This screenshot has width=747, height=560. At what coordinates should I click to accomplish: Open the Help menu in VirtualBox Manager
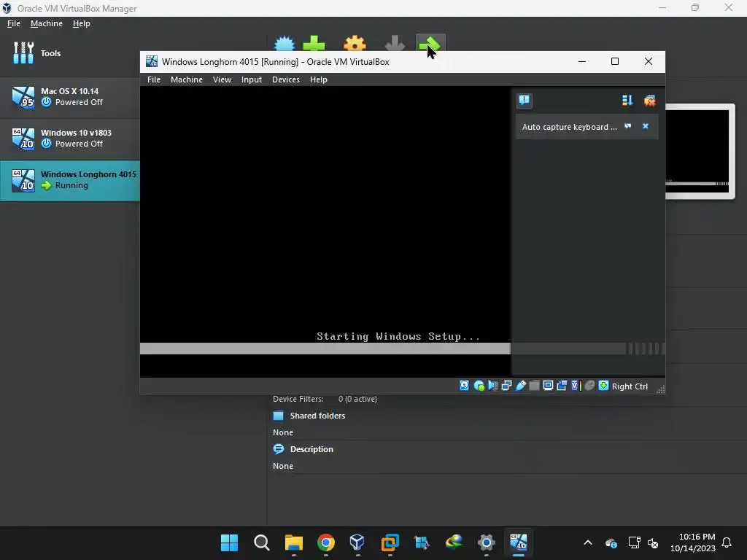point(82,23)
